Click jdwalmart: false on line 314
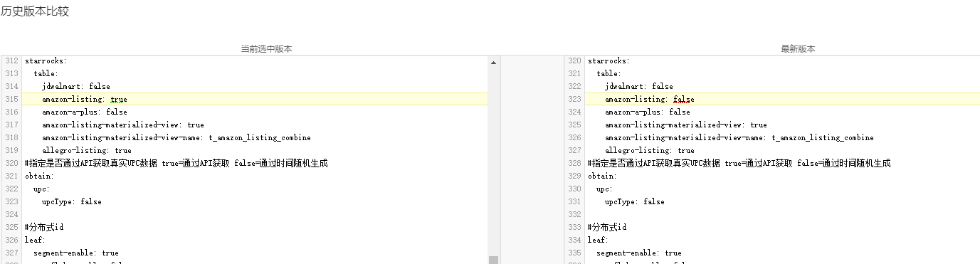 coord(75,86)
